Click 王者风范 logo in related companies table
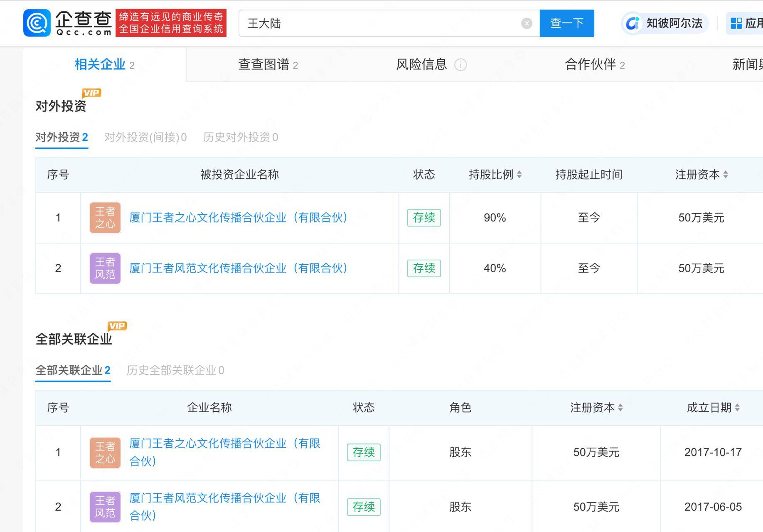The image size is (763, 532). coord(105,507)
